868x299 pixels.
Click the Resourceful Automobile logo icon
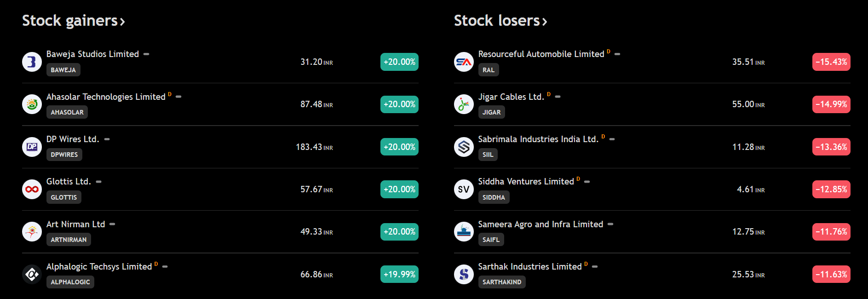(464, 62)
